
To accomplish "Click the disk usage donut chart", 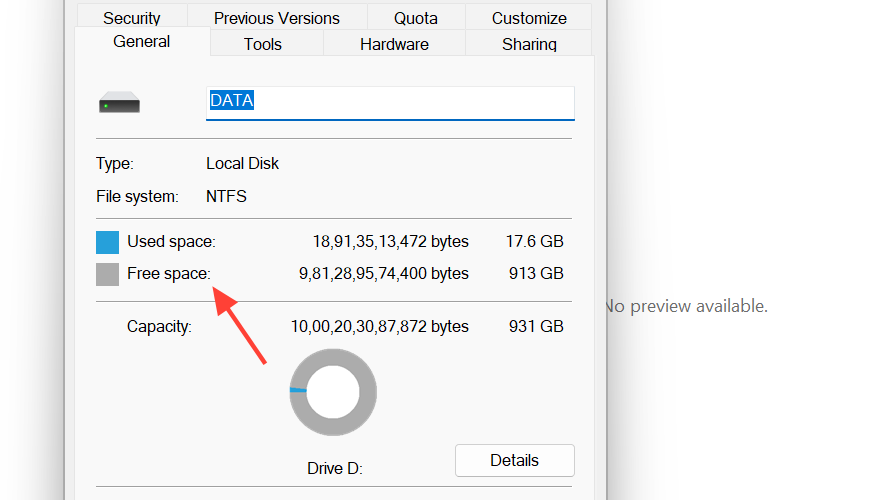I will pos(333,392).
